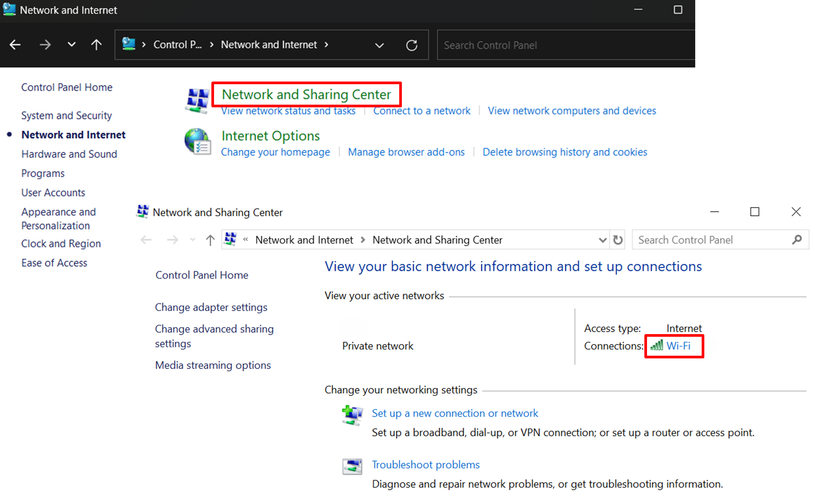Screen dimensions: 814x504
Task: Select 'Network and Sharing Center' breadcrumb
Action: click(437, 240)
